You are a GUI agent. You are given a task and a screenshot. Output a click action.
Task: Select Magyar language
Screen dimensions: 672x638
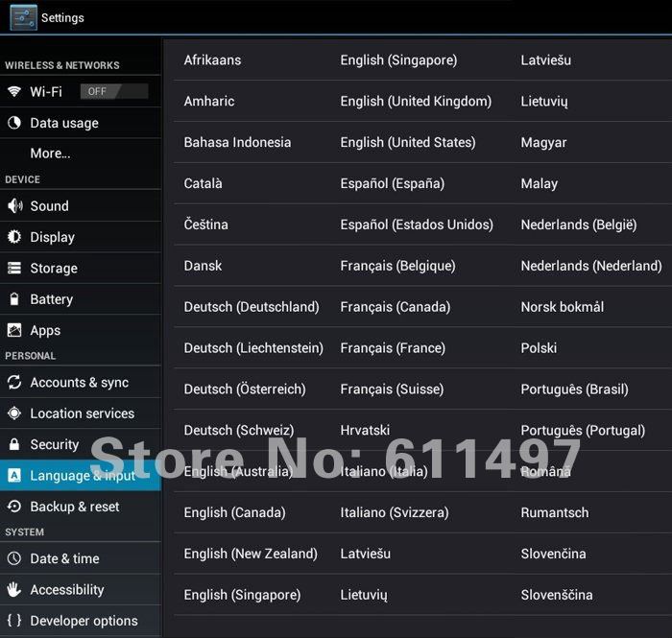coord(543,143)
